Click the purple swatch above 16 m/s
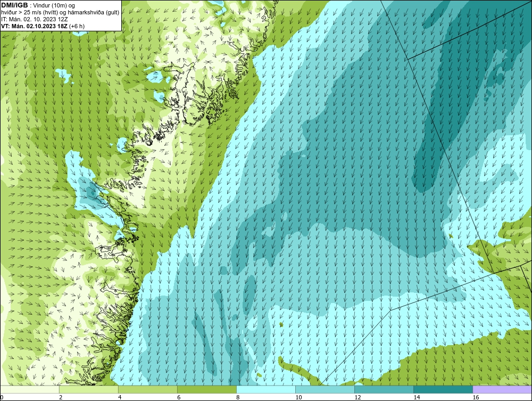The image size is (532, 401). click(502, 389)
